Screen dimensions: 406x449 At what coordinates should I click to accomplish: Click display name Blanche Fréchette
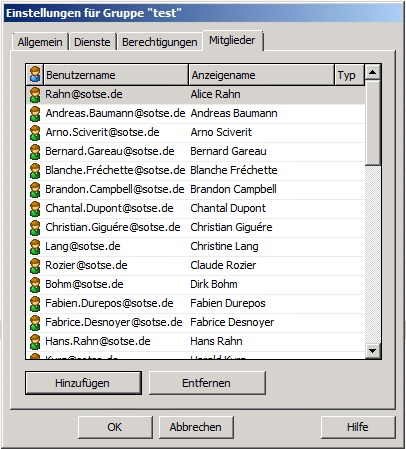coord(234,170)
